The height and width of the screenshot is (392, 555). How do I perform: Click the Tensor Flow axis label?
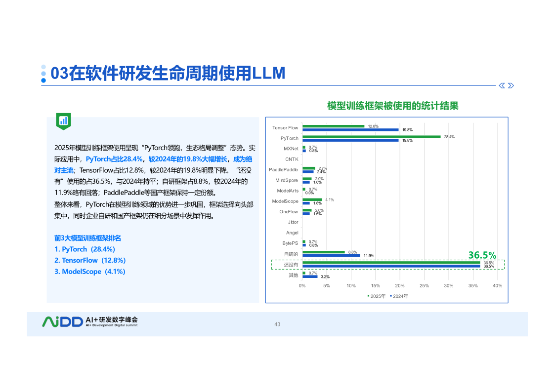[x=285, y=127]
